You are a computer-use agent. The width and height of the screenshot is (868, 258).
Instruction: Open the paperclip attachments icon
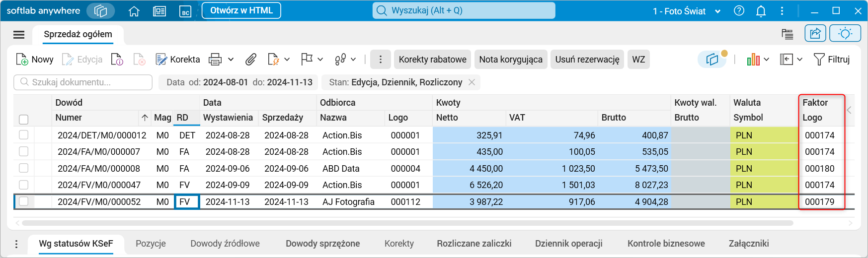[x=251, y=60]
